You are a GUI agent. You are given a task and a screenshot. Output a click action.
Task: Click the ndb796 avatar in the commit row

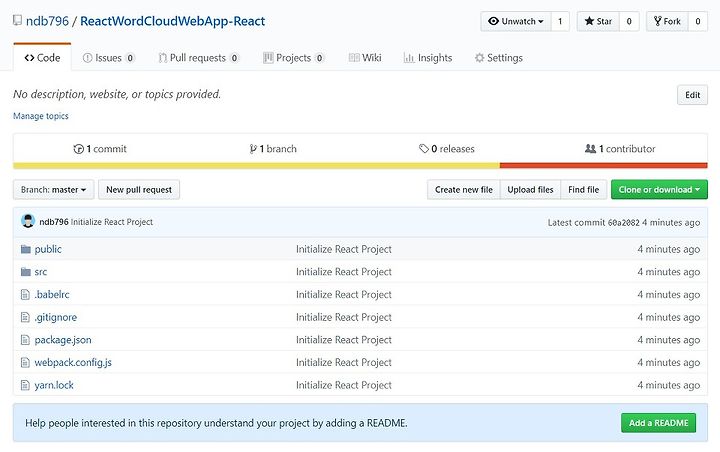coord(28,221)
